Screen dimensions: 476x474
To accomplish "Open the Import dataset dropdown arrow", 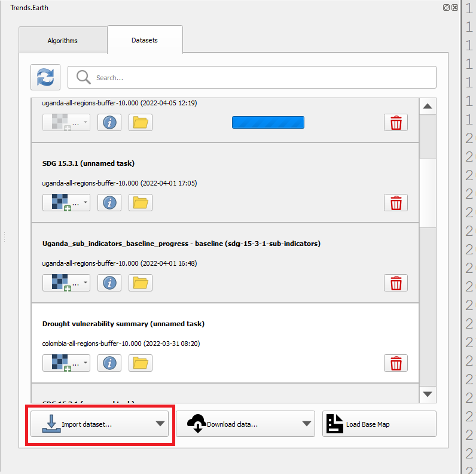I will point(160,424).
